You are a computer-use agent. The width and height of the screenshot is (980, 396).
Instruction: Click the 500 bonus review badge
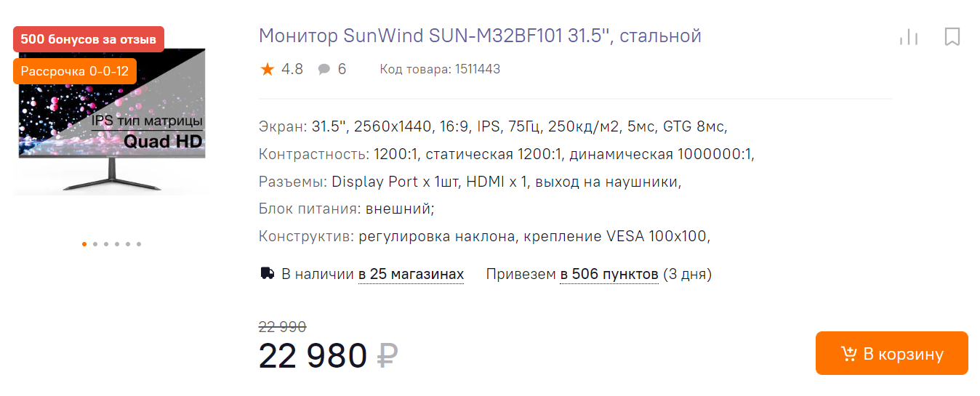pos(89,39)
